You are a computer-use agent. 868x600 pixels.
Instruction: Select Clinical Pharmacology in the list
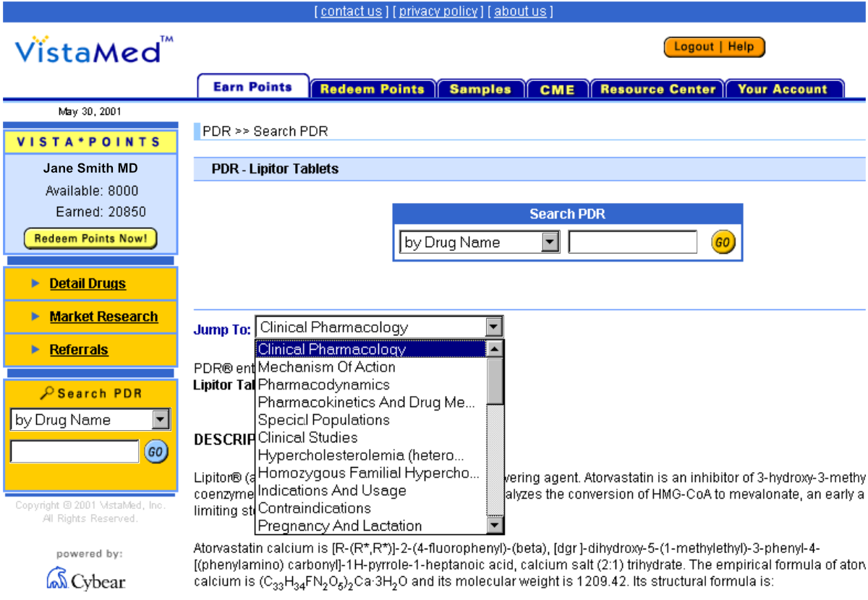pyautogui.click(x=371, y=349)
